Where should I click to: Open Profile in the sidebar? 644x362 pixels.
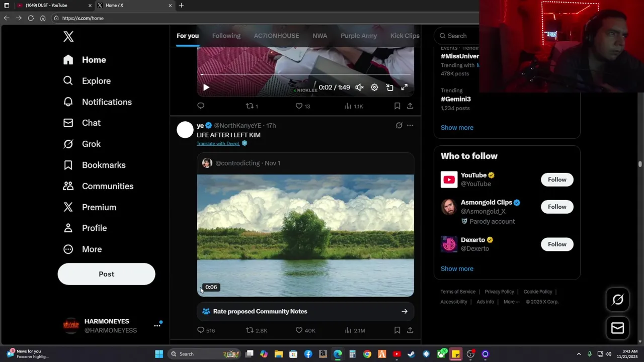point(85,228)
